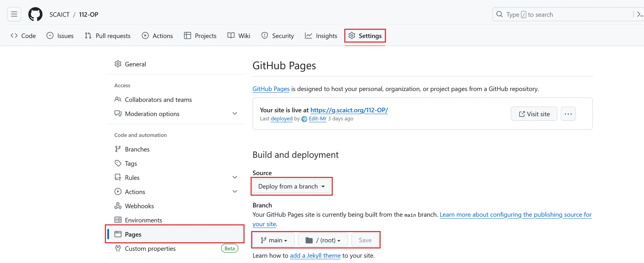Screen dimensions: 644x263
Task: Open Environments settings page
Action: tap(143, 220)
